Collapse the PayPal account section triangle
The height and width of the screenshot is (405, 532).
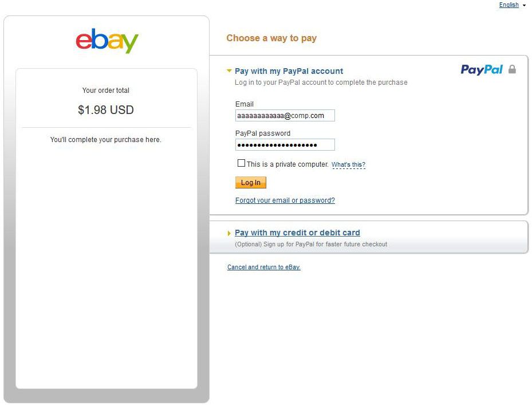coord(229,71)
